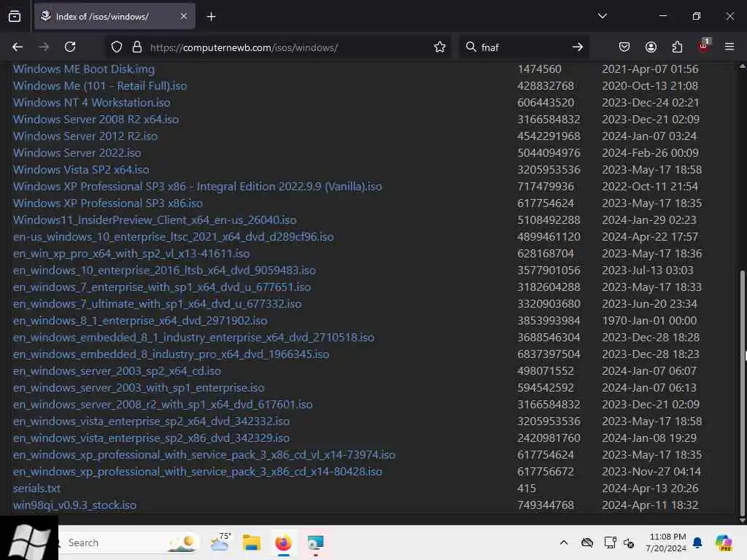This screenshot has width=747, height=560.
Task: Reload the page with the refresh icon
Action: click(70, 47)
